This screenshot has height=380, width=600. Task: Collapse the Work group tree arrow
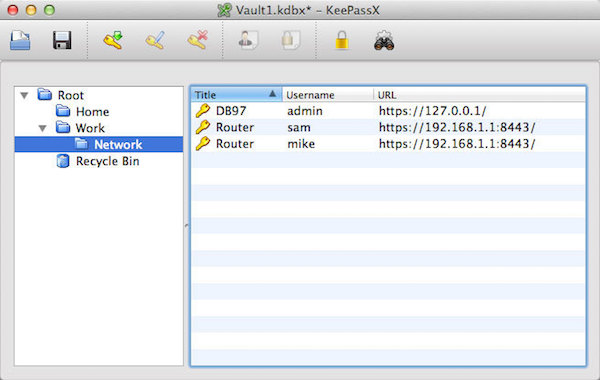[x=43, y=128]
